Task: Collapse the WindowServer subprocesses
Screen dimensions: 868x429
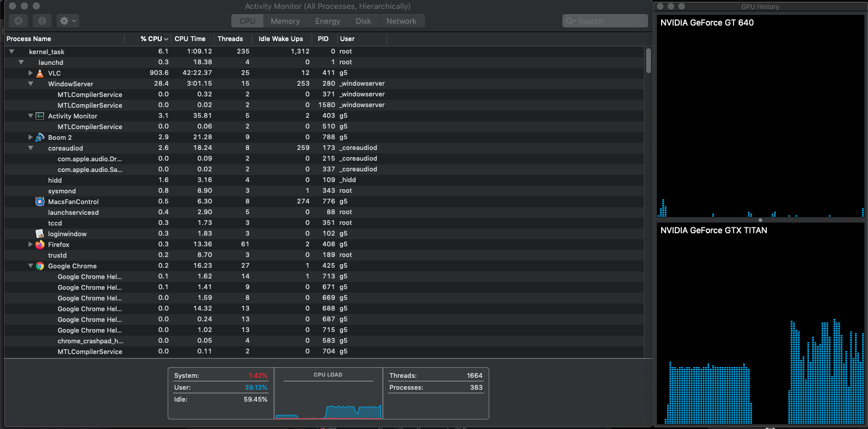Action: point(31,84)
